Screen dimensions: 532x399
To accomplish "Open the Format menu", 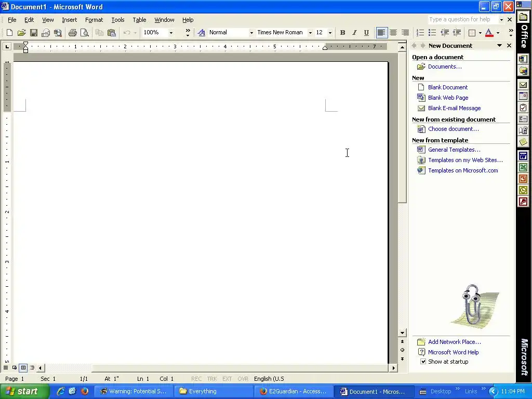I will point(94,20).
